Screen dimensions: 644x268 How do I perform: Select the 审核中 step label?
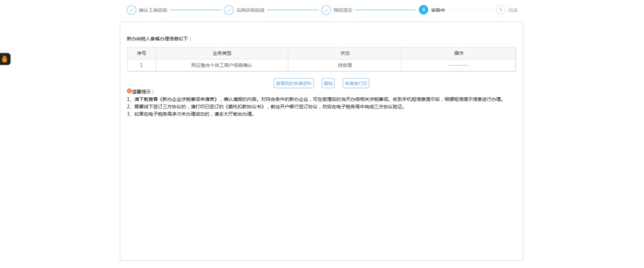click(438, 10)
